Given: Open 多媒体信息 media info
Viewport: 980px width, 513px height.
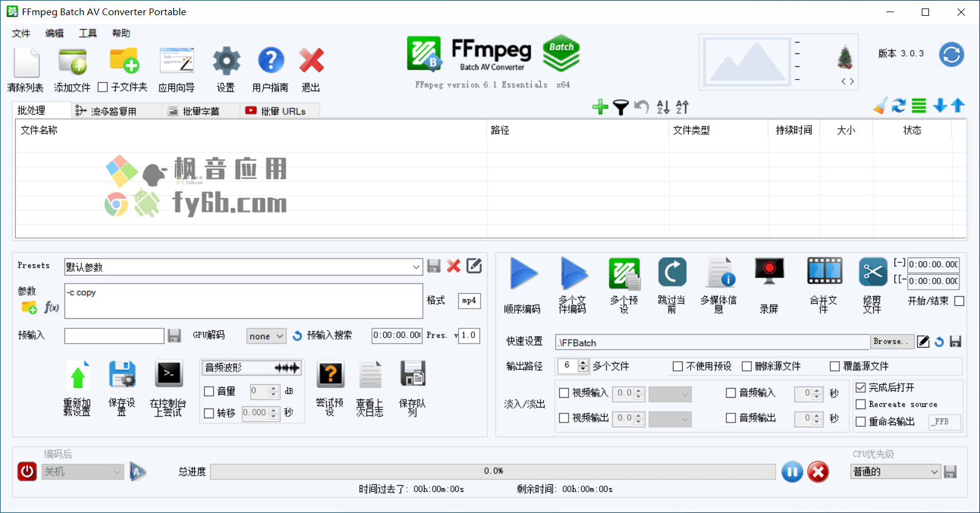Looking at the screenshot, I should 720,273.
